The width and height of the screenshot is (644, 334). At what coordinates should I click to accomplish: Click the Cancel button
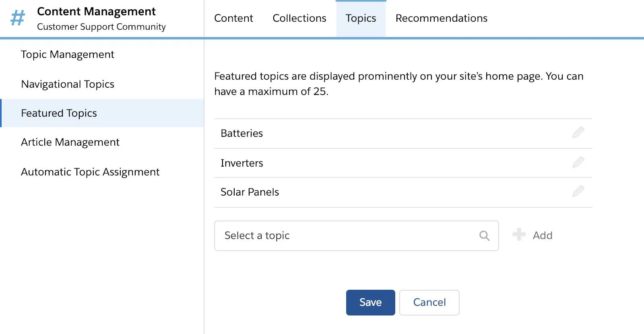coord(429,303)
